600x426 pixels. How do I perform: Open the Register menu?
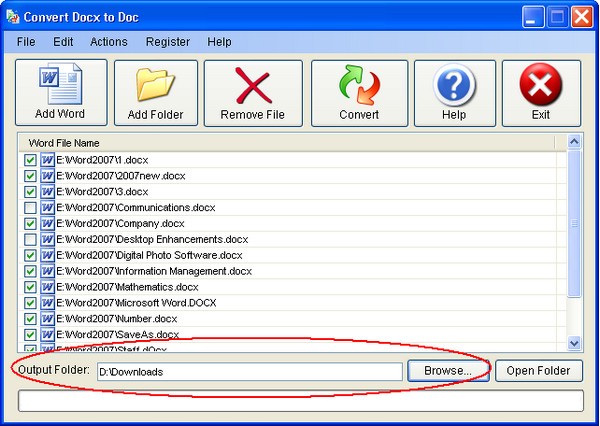point(168,42)
